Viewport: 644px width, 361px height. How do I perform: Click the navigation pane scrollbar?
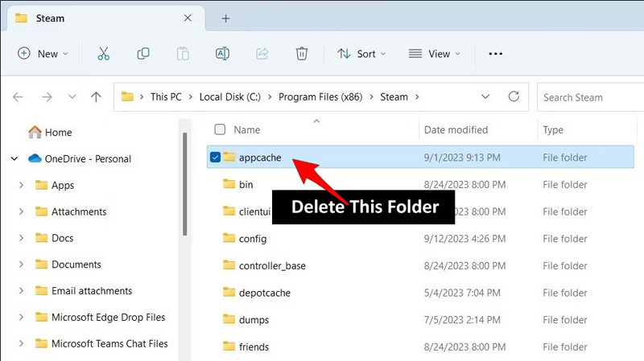pyautogui.click(x=185, y=184)
